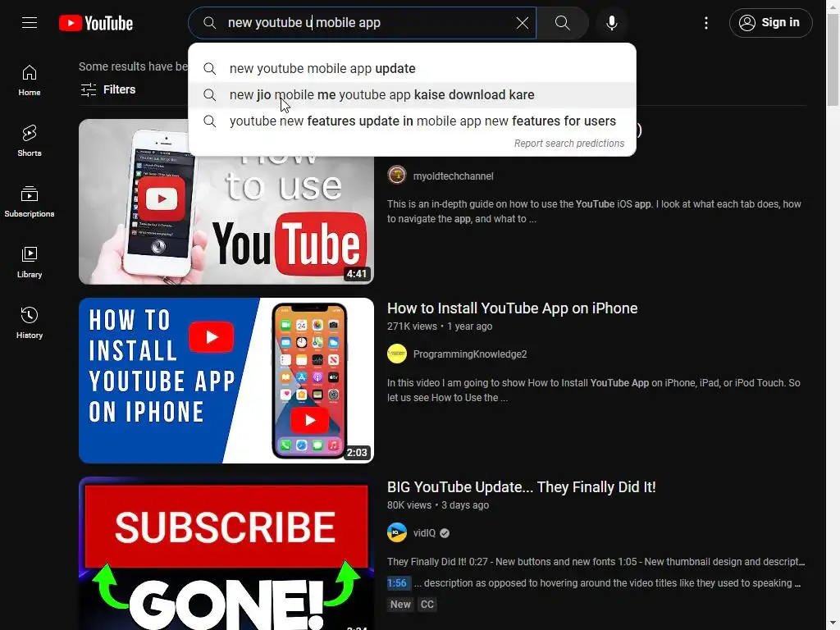Open title 'How to Install YouTube App on iPhone'

coord(512,308)
